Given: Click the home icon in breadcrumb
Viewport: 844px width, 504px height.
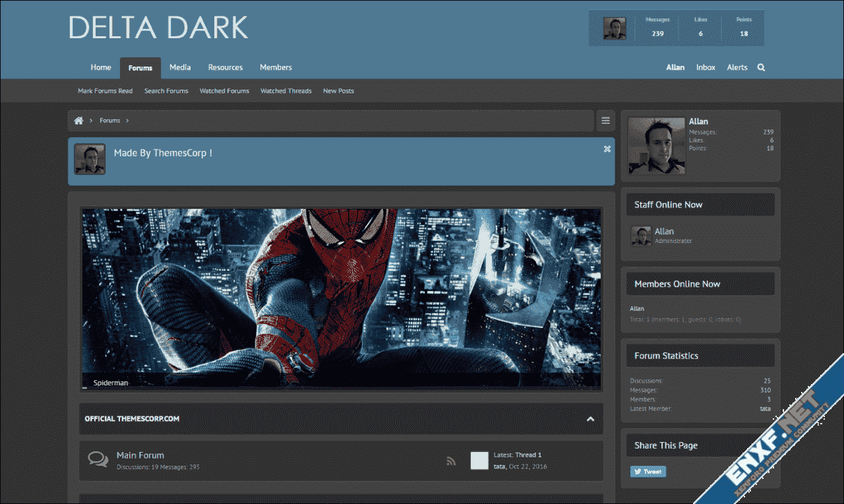Looking at the screenshot, I should point(78,121).
